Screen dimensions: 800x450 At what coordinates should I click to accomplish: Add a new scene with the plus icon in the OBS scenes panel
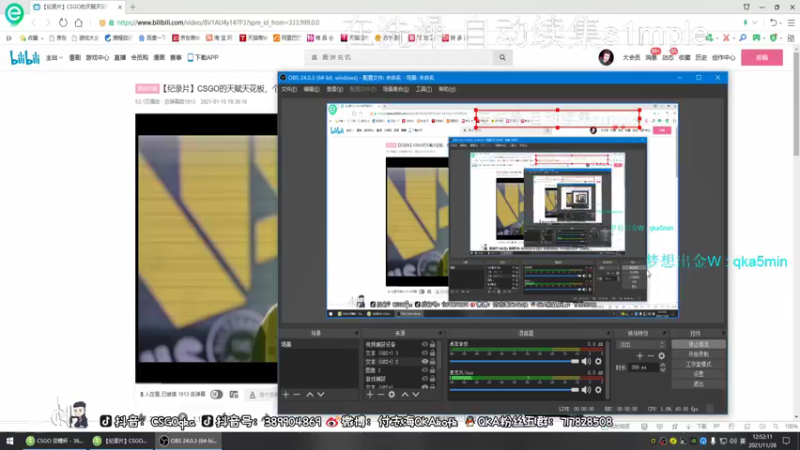[286, 394]
